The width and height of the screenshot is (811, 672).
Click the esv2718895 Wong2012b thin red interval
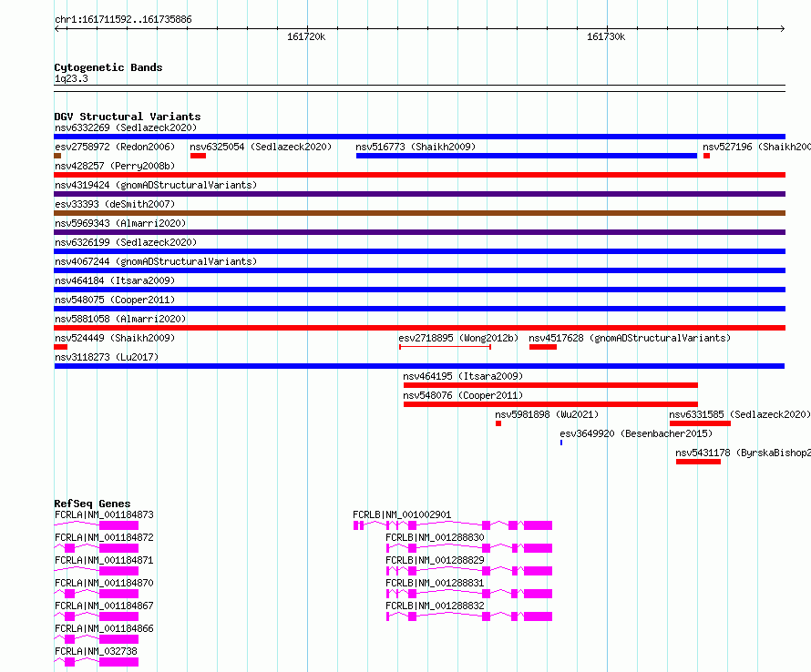pos(445,347)
